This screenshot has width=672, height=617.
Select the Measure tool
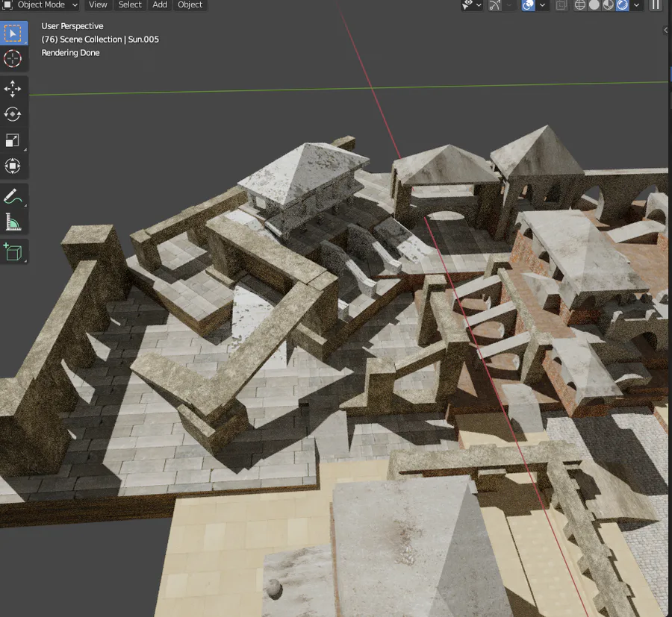tap(13, 222)
